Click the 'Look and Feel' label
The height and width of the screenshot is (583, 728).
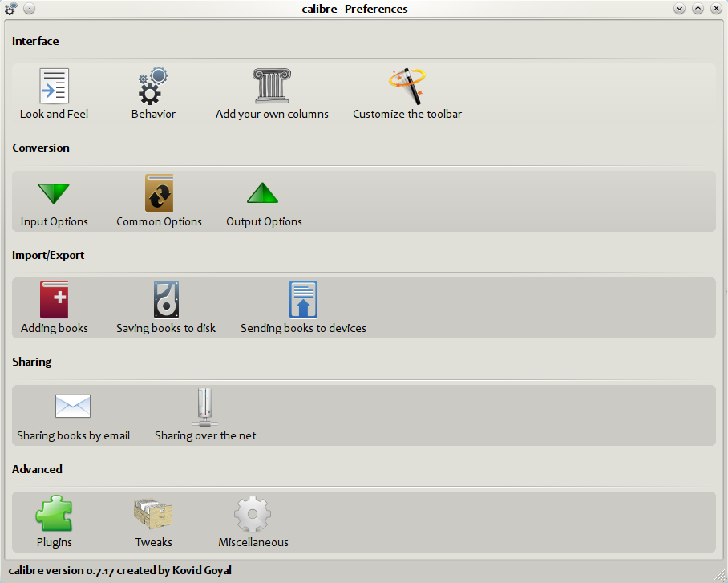point(54,115)
